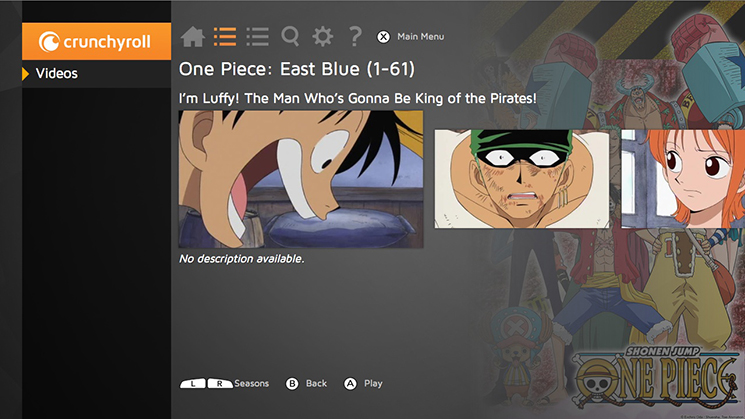Click the Main Menu label
This screenshot has height=419, width=745.
420,37
